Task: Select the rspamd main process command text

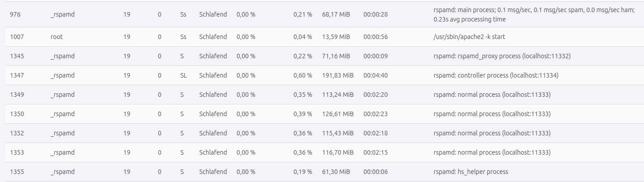Action: point(534,14)
